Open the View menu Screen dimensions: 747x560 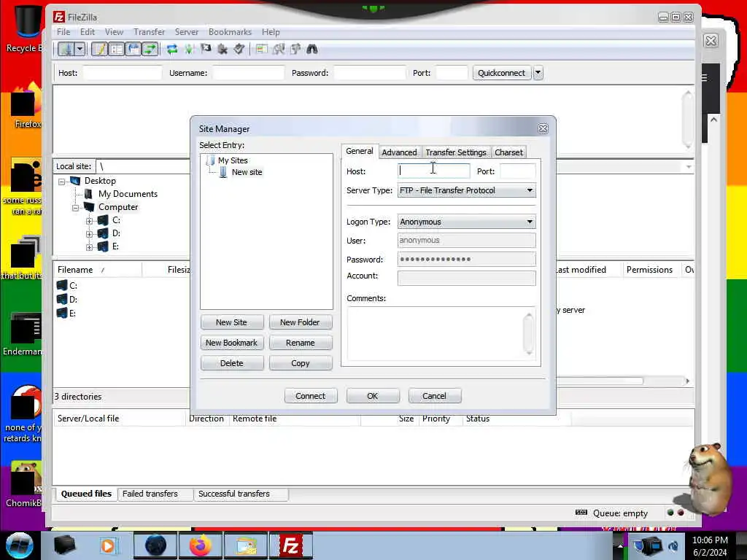[114, 32]
